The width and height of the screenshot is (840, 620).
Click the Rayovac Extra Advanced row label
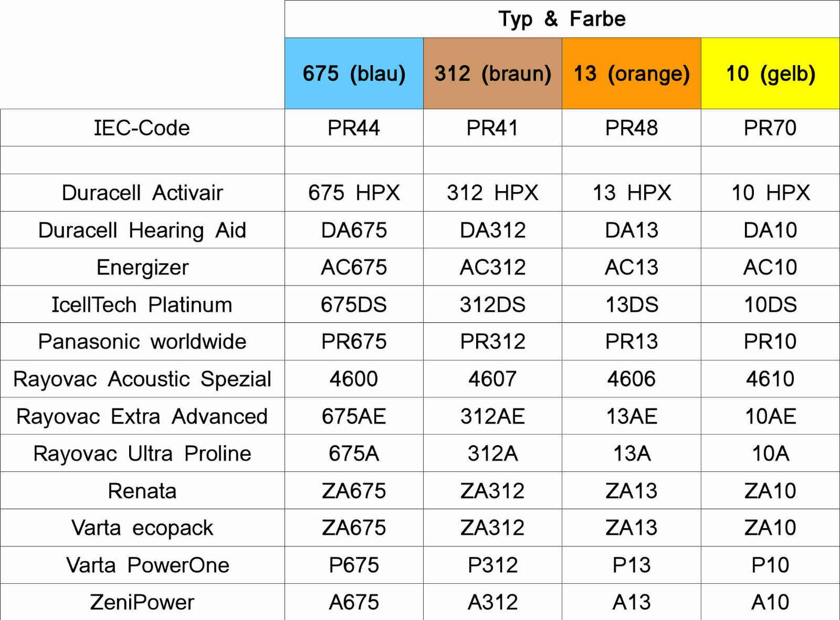click(x=142, y=416)
